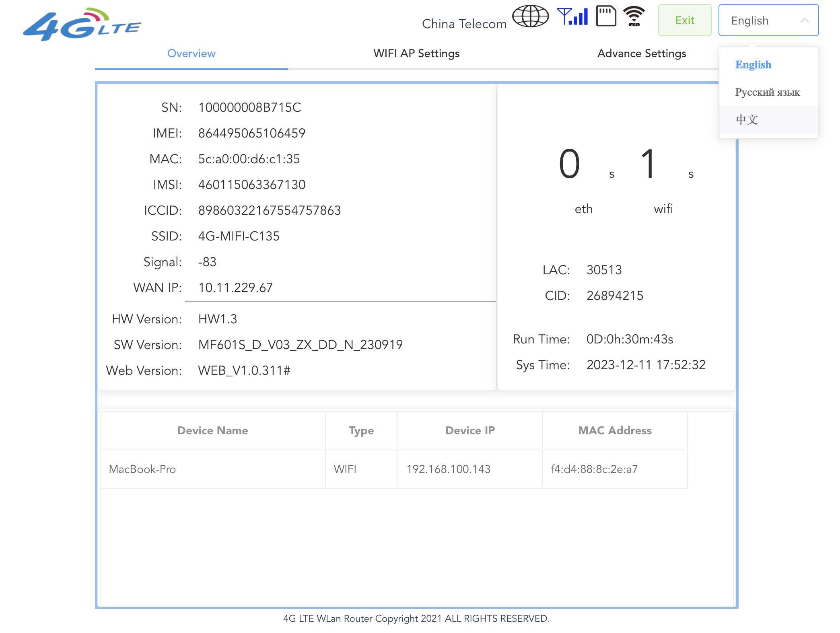The image size is (840, 633).
Task: Click the eth connected count 0
Action: pyautogui.click(x=569, y=164)
